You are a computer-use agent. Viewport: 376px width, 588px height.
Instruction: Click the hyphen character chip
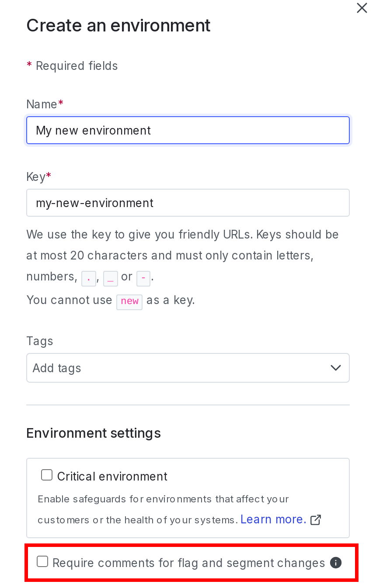coord(143,279)
